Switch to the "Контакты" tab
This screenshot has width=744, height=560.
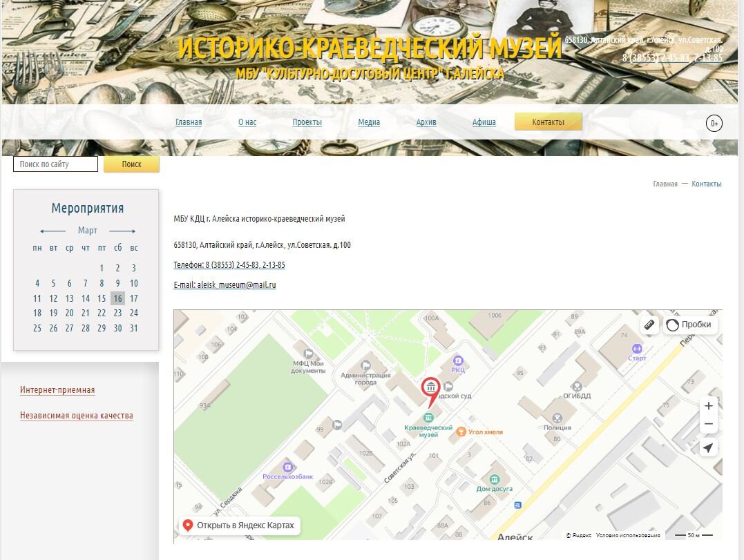coord(548,121)
